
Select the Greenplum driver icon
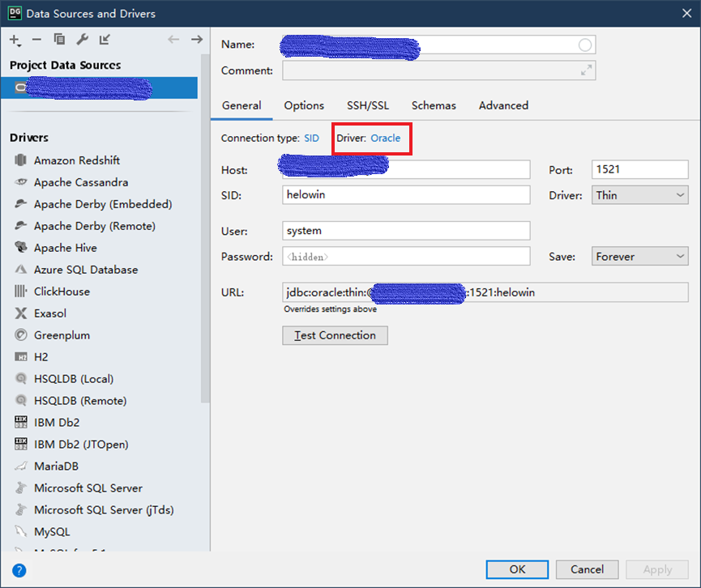click(20, 334)
